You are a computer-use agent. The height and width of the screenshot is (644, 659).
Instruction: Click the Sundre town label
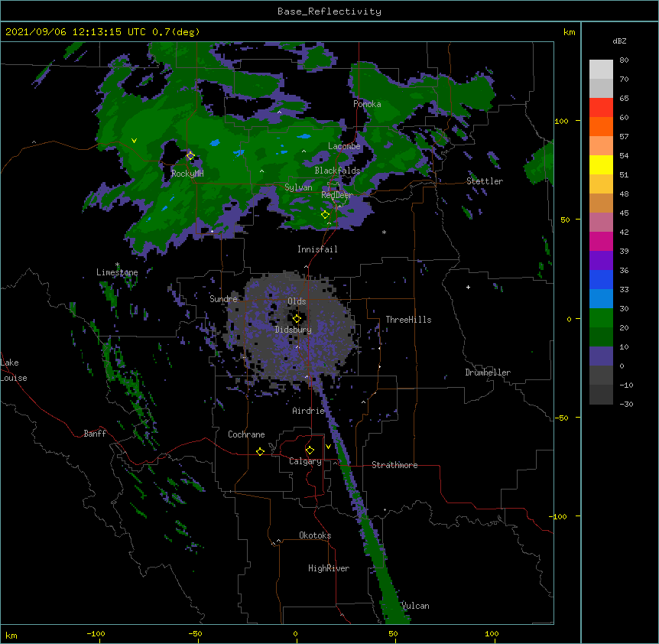tap(223, 299)
